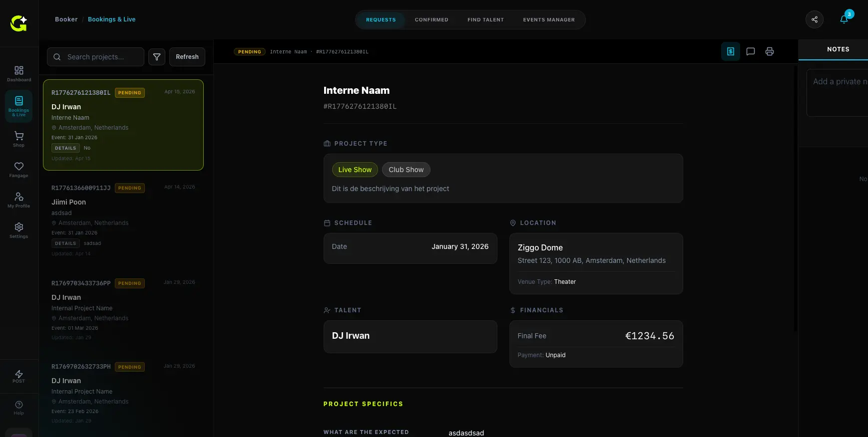Image resolution: width=868 pixels, height=437 pixels.
Task: Click the print icon
Action: tap(770, 51)
